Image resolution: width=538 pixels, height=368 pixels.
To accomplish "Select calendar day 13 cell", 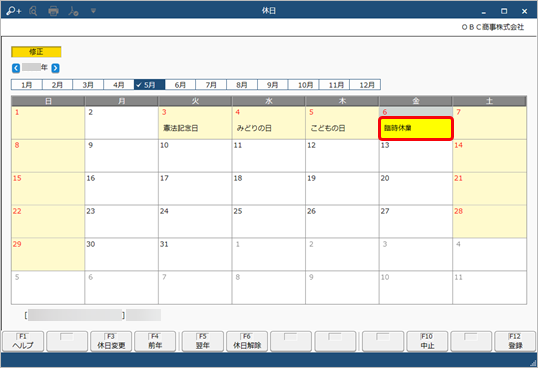I will [x=416, y=156].
